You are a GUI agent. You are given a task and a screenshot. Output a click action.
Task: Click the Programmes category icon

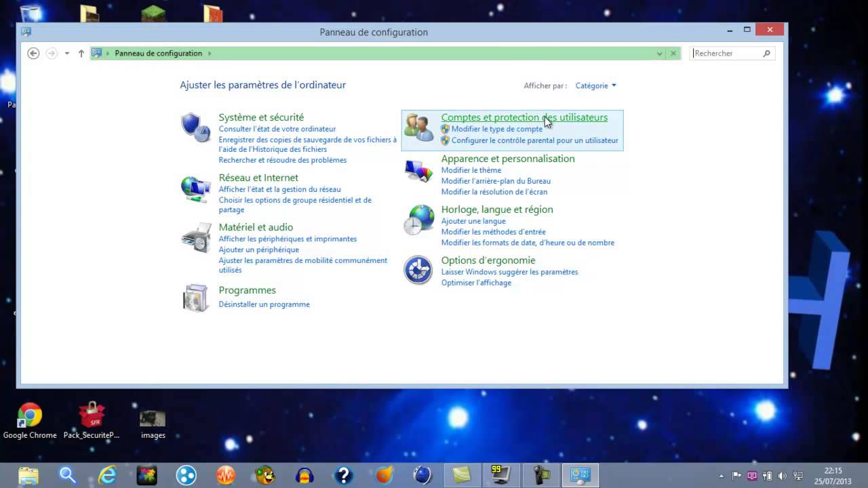195,298
